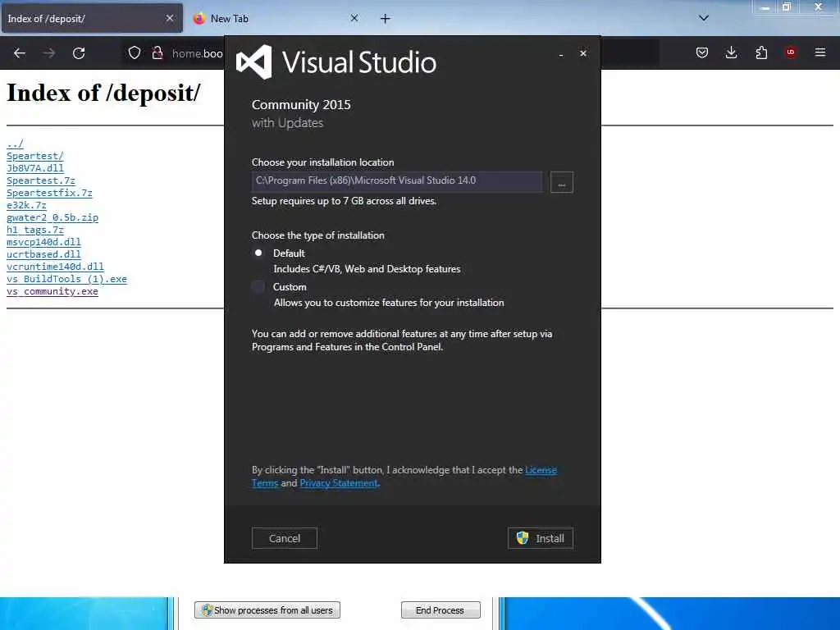Minimize the Visual Studio installer window

pyautogui.click(x=561, y=54)
